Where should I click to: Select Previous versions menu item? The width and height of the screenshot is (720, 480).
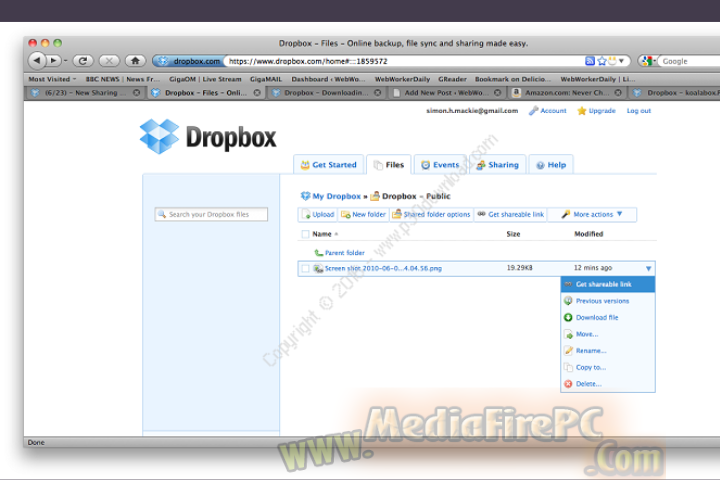click(608, 301)
